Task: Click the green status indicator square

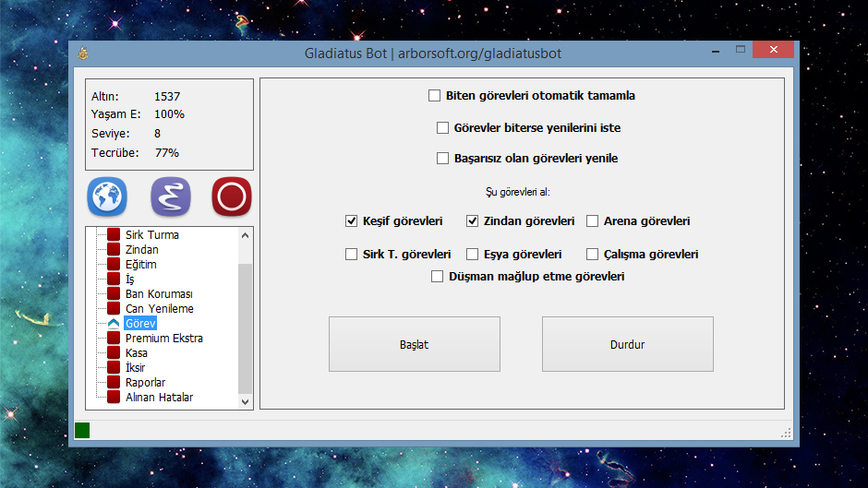Action: (x=82, y=430)
